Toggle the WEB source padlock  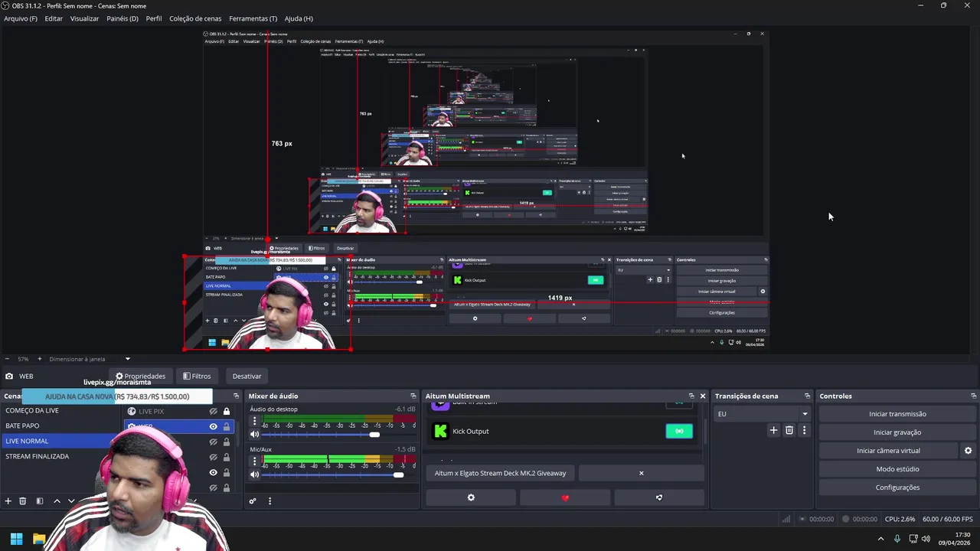tap(227, 426)
